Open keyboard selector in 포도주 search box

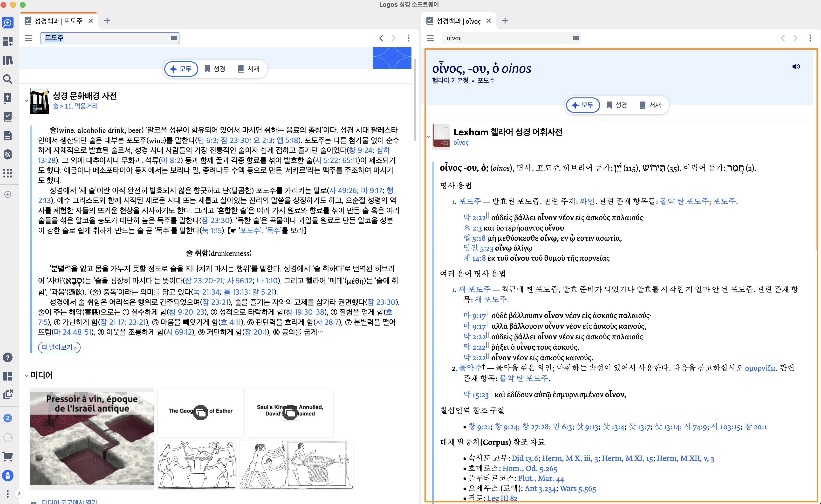[174, 38]
